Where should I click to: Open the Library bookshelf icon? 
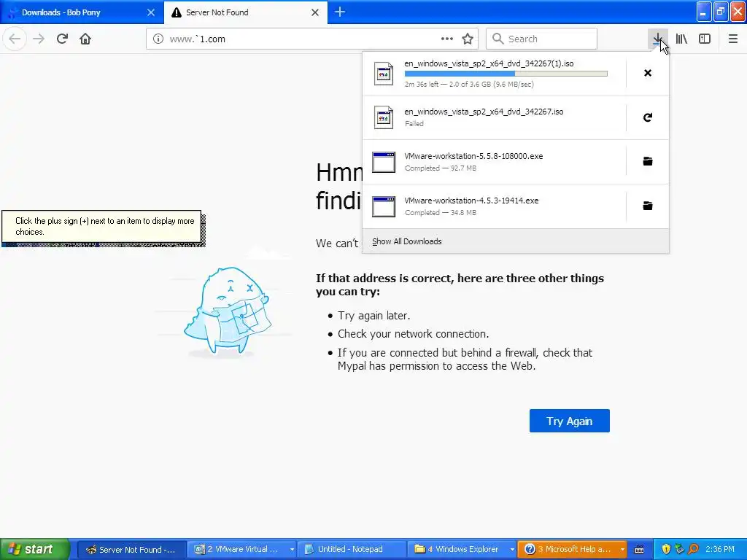(681, 39)
